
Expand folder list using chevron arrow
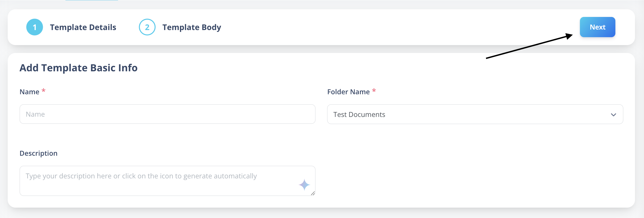click(613, 115)
